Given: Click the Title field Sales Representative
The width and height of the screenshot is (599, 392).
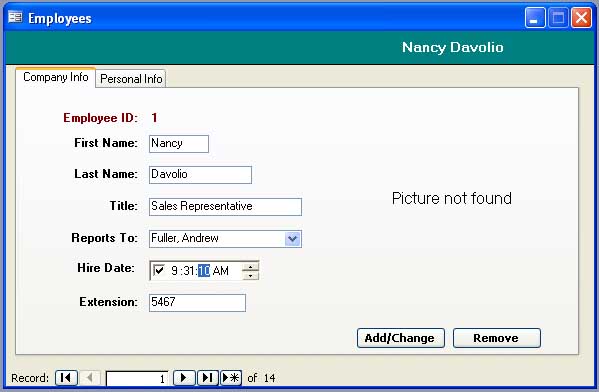Looking at the screenshot, I should coord(225,207).
